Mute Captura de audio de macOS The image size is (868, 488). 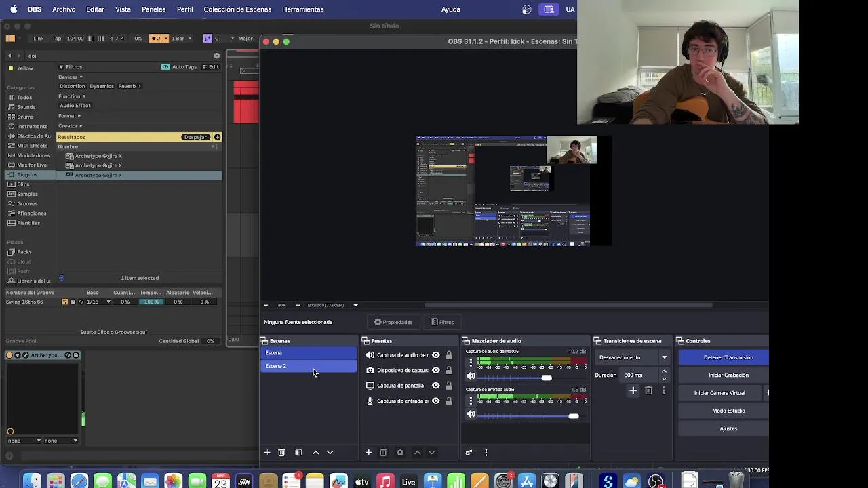click(x=471, y=376)
